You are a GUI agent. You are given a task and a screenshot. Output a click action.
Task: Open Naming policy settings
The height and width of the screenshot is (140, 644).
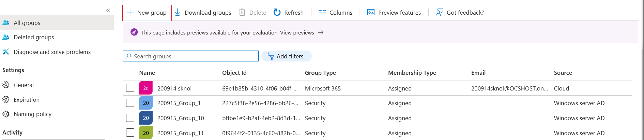(32, 114)
